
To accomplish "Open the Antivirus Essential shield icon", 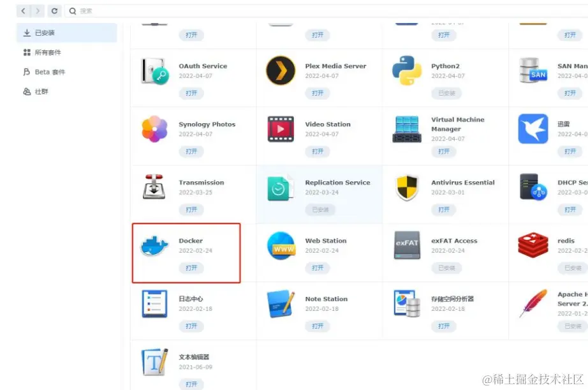I will click(407, 187).
